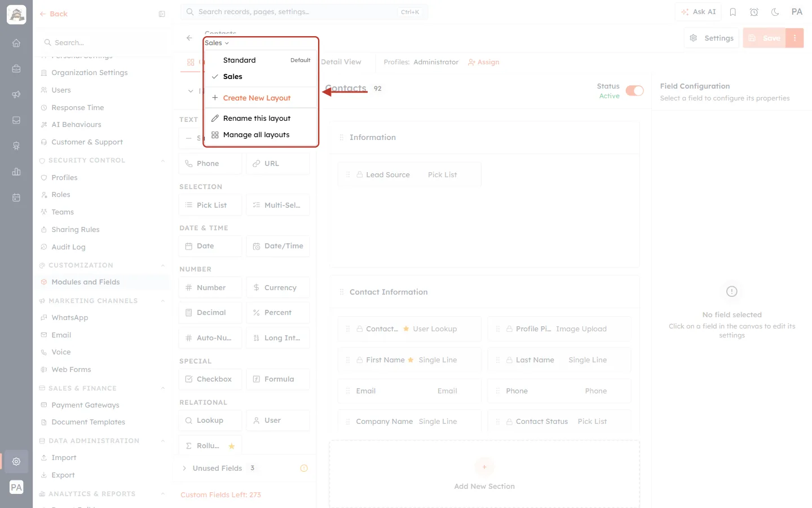The height and width of the screenshot is (508, 812).
Task: Collapse the Sales & Finance group
Action: click(x=163, y=388)
